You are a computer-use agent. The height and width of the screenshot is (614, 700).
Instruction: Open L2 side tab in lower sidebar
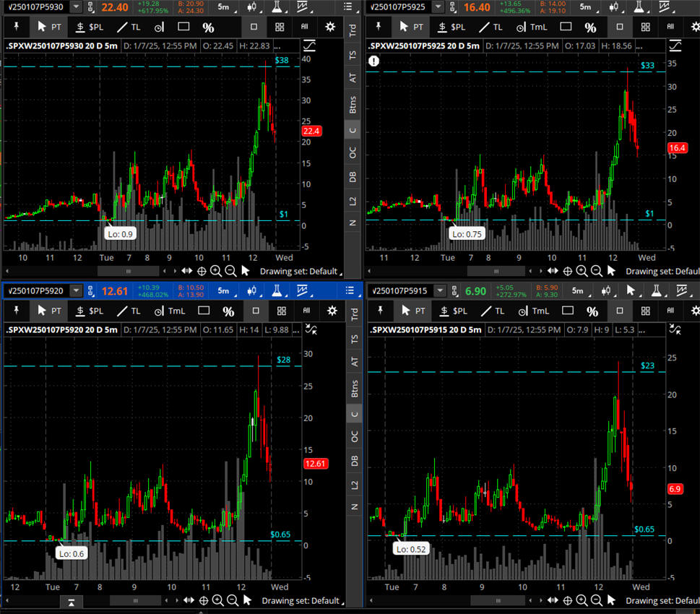pyautogui.click(x=353, y=485)
